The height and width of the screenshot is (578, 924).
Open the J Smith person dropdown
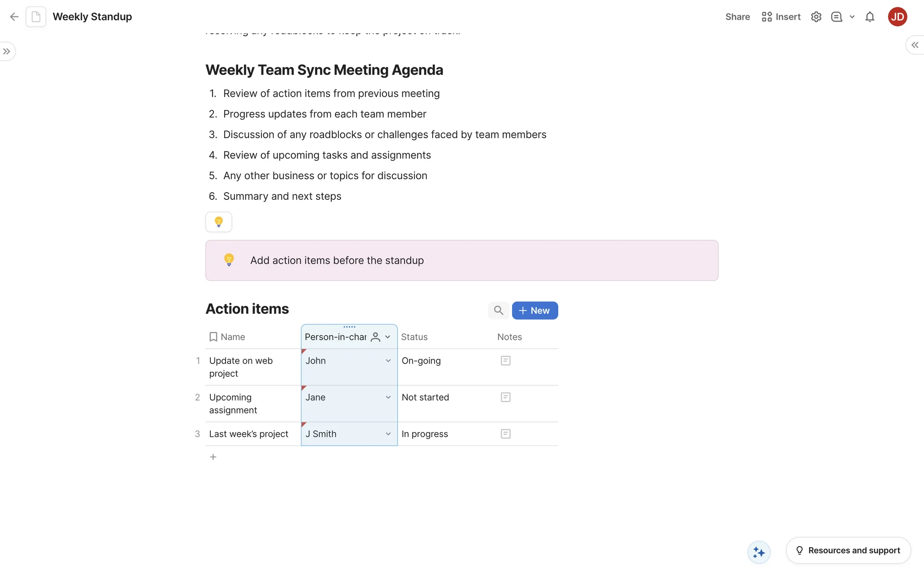(388, 434)
